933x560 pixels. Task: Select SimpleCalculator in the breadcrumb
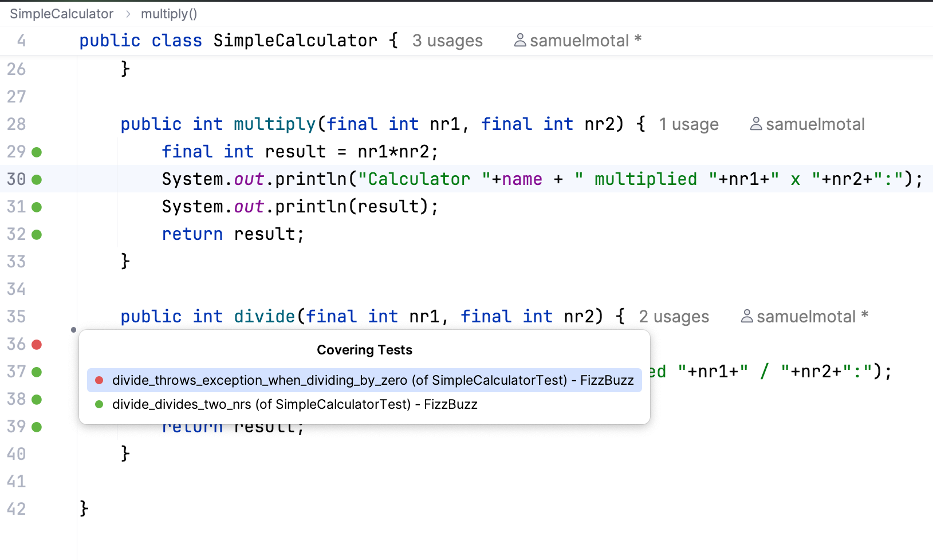pos(61,14)
